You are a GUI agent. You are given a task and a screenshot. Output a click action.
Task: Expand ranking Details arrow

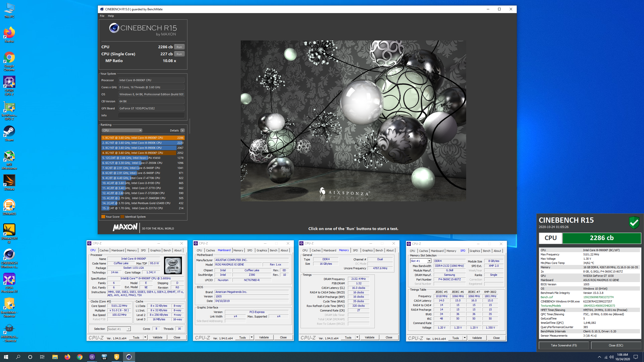click(x=183, y=130)
